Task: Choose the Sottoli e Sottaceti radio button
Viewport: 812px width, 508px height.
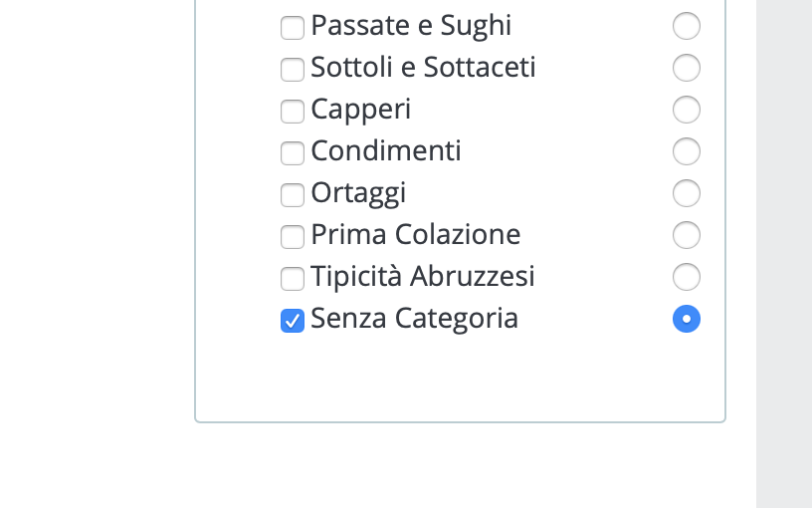Action: (687, 68)
